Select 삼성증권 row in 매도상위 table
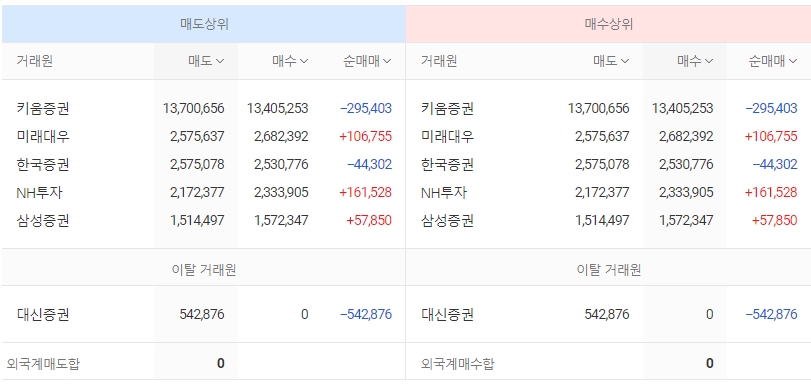 (x=204, y=220)
